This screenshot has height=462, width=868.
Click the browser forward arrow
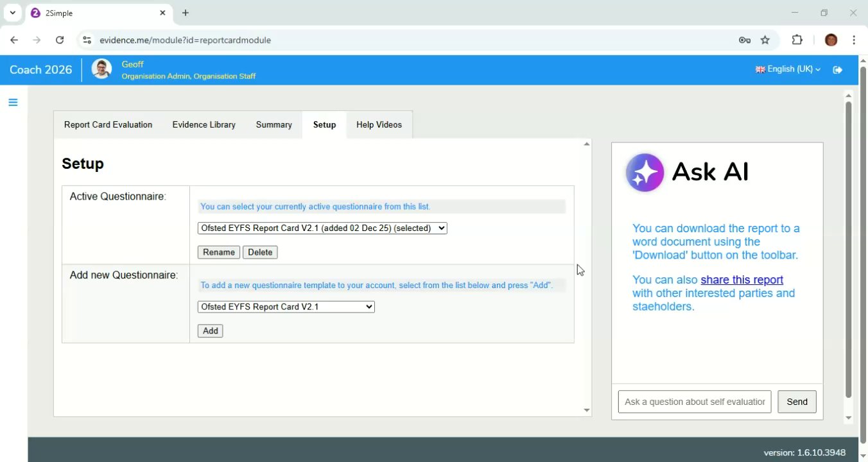37,40
